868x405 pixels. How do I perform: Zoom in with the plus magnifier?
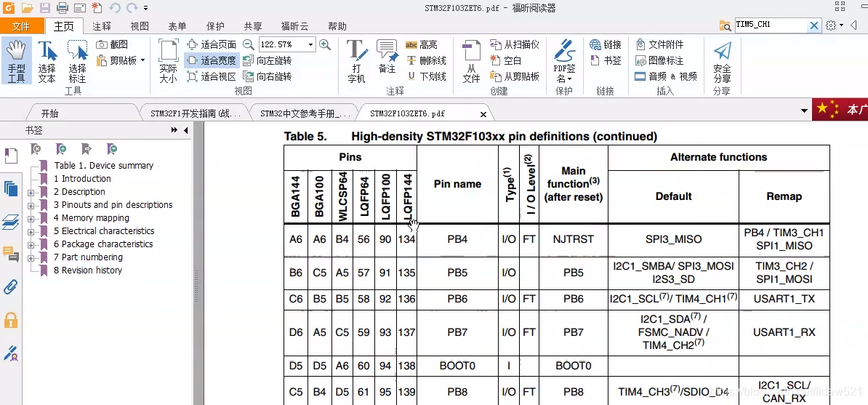325,44
